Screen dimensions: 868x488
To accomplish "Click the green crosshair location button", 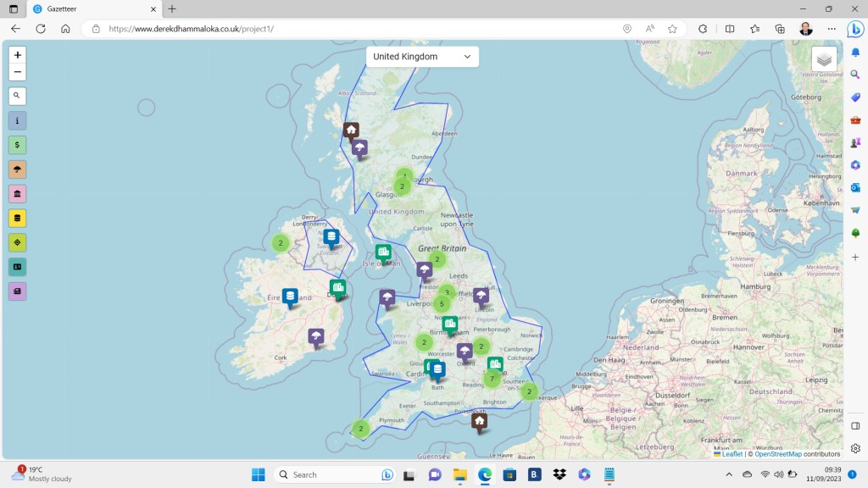I will (x=18, y=242).
